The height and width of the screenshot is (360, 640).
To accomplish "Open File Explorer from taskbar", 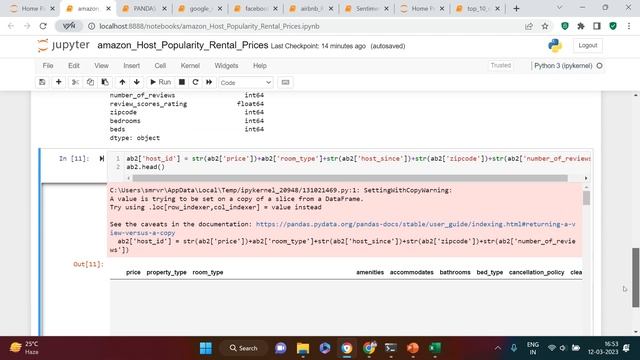I will coord(303,348).
